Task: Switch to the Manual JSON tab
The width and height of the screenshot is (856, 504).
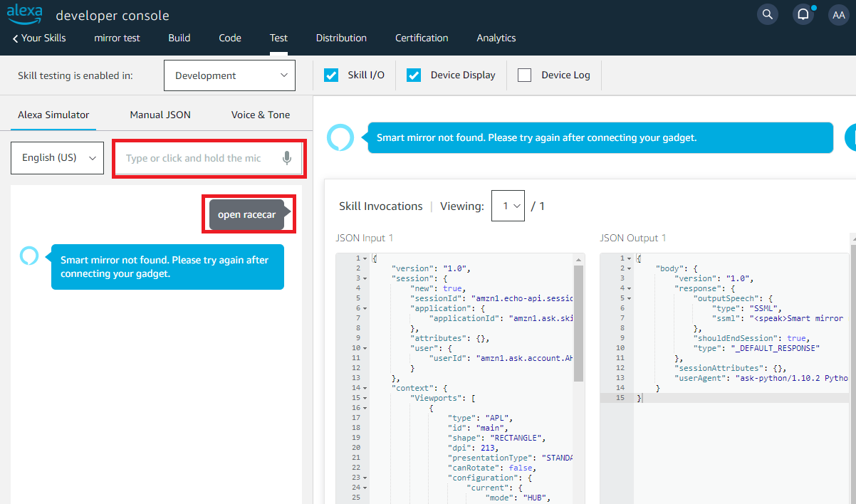Action: click(160, 115)
